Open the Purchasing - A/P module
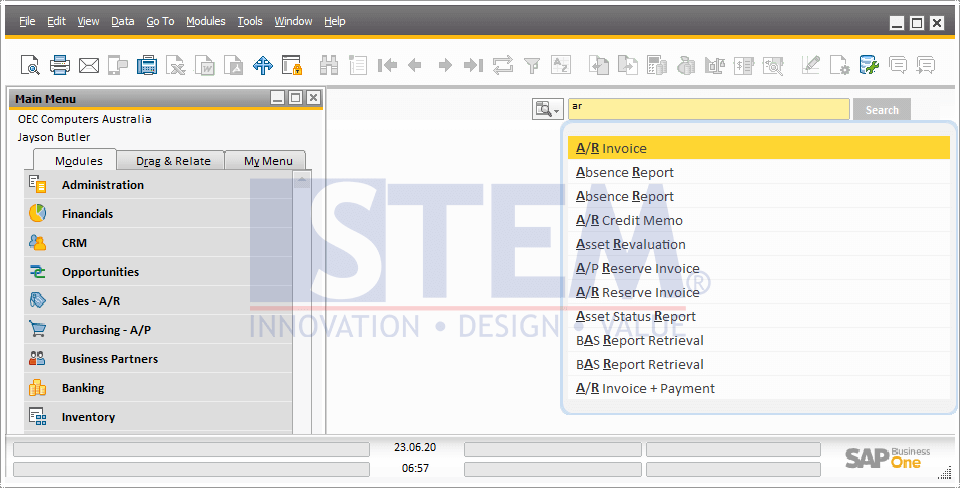 [158, 330]
